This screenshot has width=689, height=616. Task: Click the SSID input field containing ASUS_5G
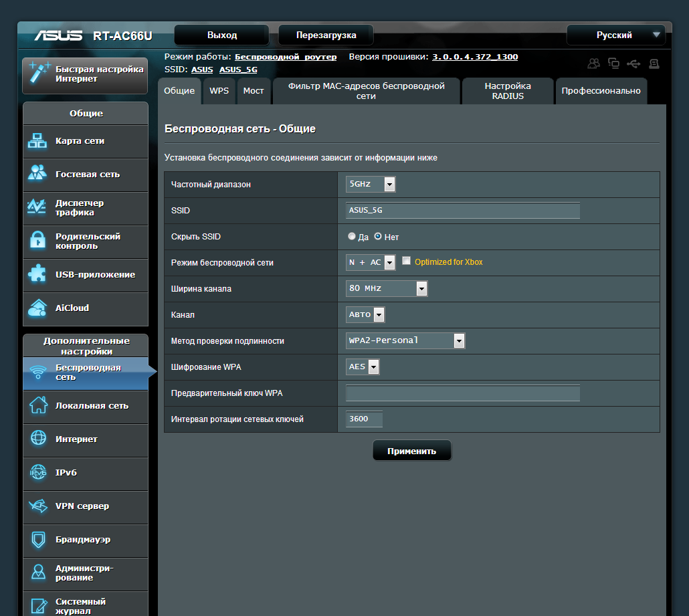tap(463, 210)
